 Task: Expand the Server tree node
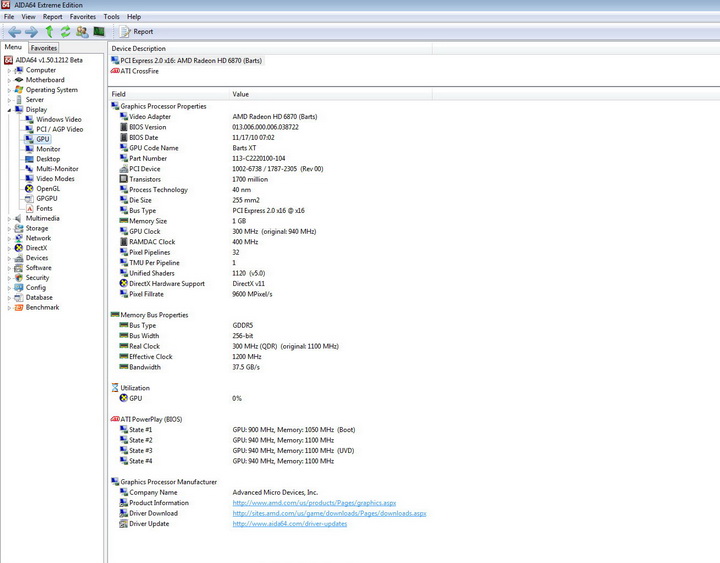[x=9, y=100]
